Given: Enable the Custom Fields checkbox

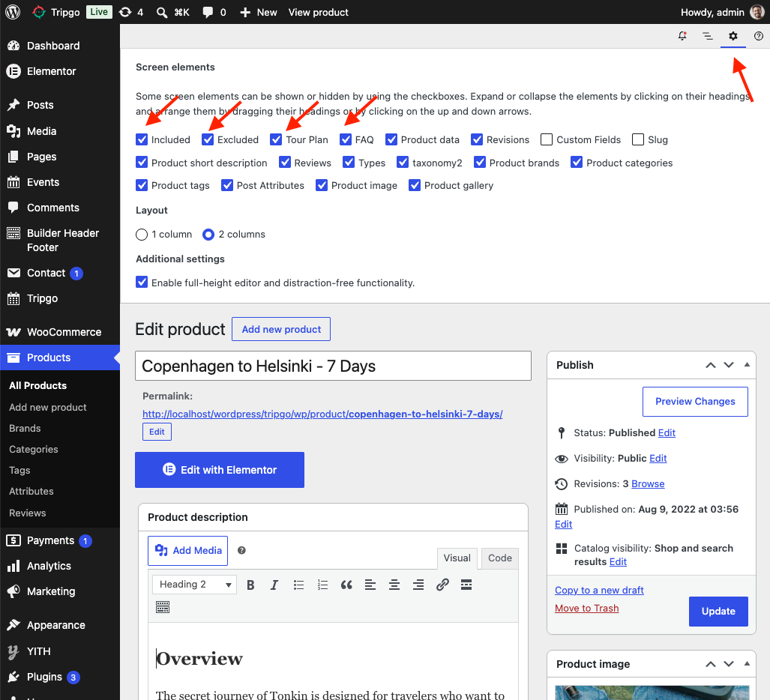Looking at the screenshot, I should pos(547,139).
